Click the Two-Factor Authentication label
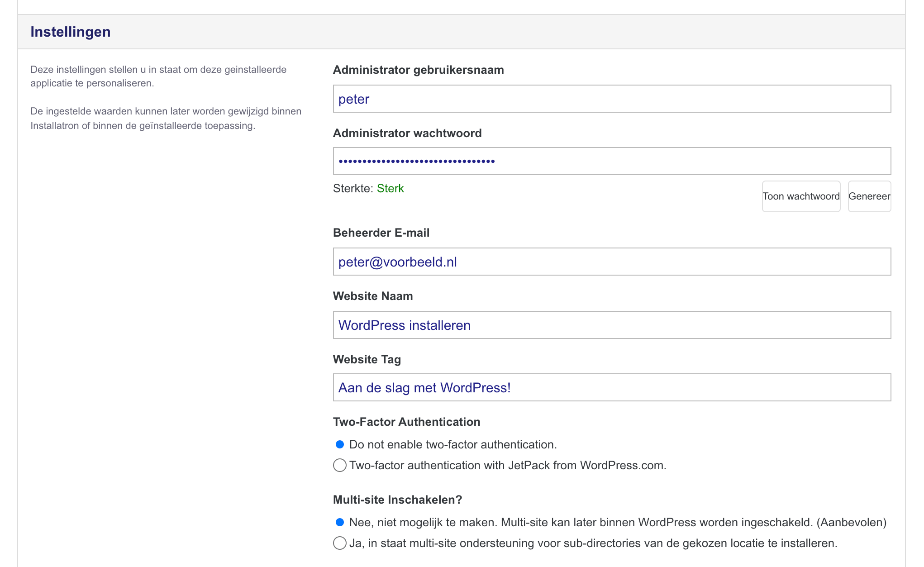924x567 pixels. 406,422
